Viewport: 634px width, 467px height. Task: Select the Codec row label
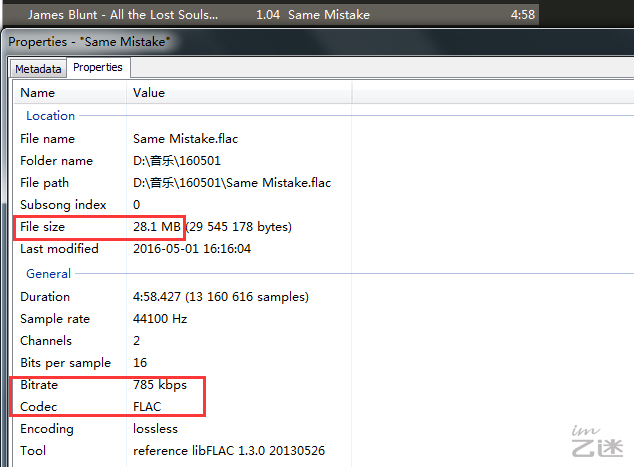39,407
